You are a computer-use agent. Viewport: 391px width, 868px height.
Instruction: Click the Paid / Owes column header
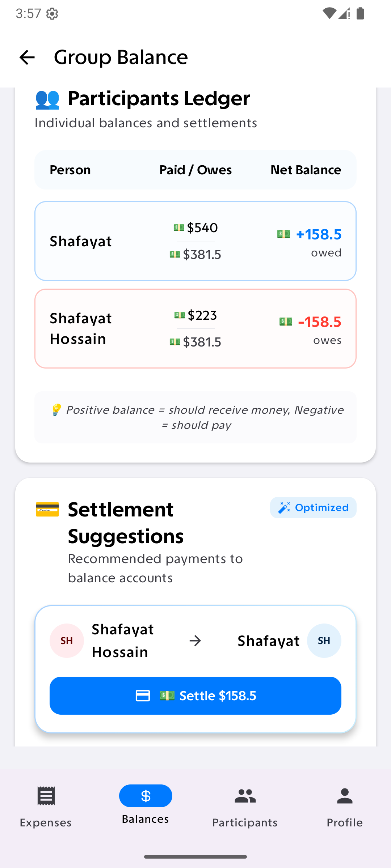pos(195,170)
